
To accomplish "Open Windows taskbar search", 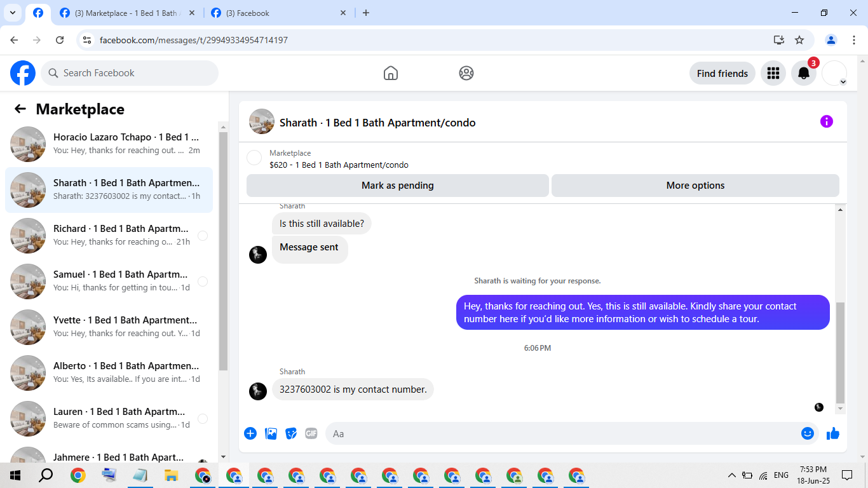I will tap(46, 475).
